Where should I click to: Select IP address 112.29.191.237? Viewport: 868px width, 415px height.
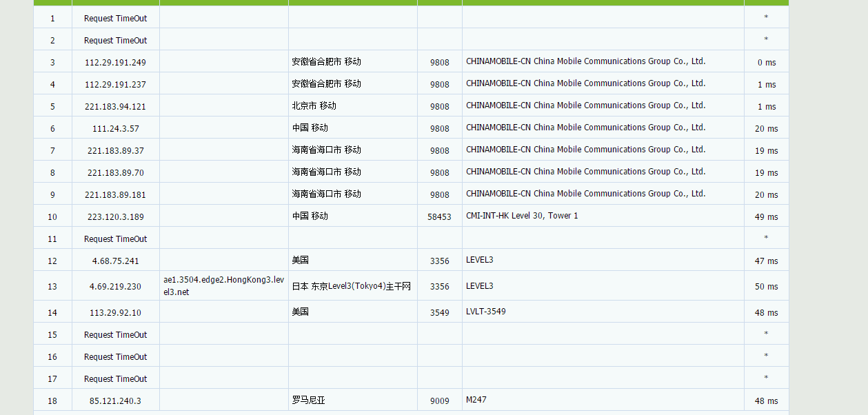(x=115, y=84)
